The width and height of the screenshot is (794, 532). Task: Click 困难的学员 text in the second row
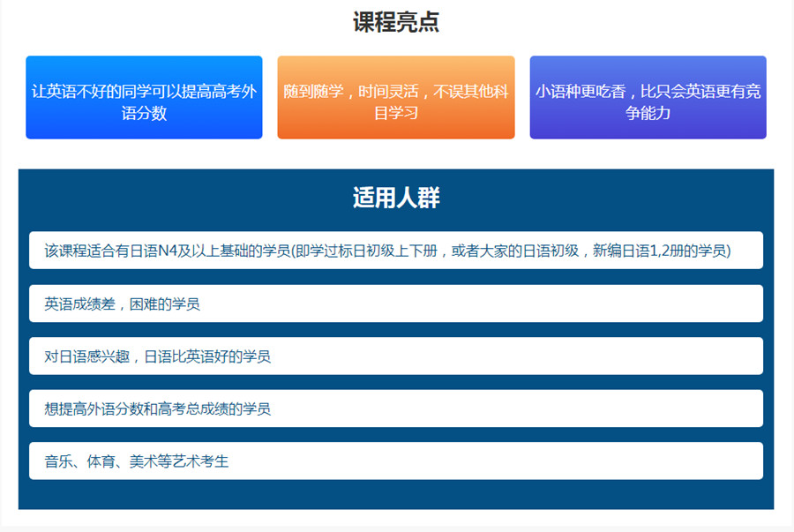point(166,303)
